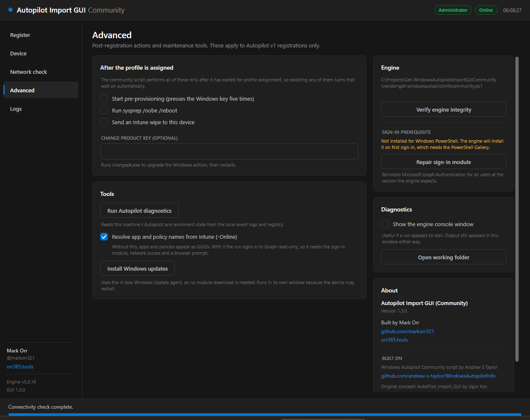Image resolution: width=530 pixels, height=420 pixels.
Task: Click the 'Mark Orr' name in sidebar
Action: (x=17, y=351)
